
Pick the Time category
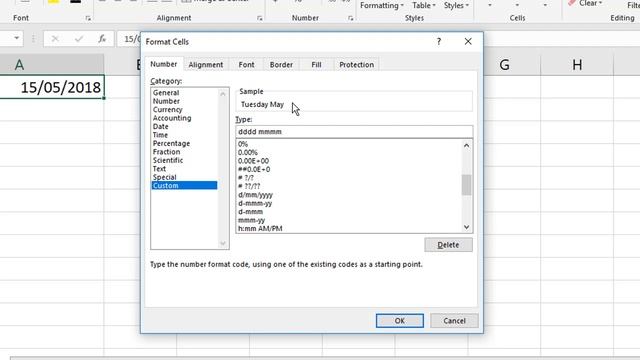tap(160, 135)
